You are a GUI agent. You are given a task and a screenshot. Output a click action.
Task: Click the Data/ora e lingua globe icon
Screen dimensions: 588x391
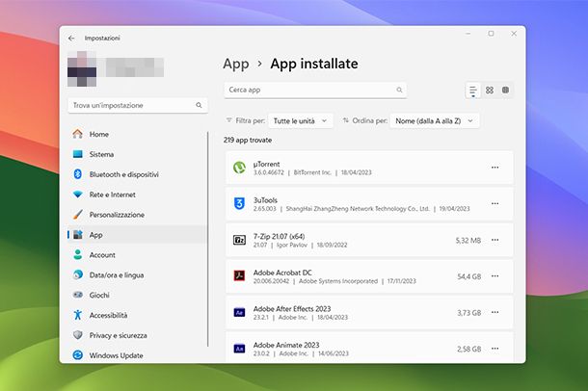click(x=78, y=274)
